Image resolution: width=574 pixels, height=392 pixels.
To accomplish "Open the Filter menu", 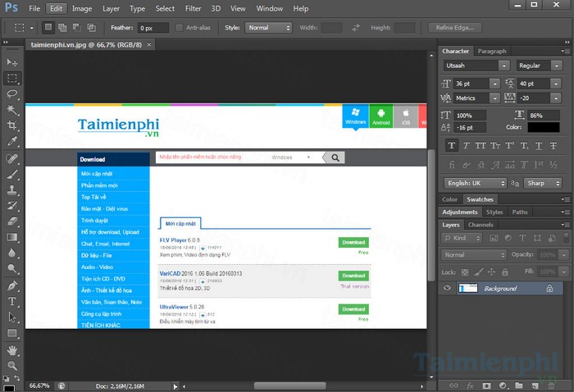I will pyautogui.click(x=193, y=8).
